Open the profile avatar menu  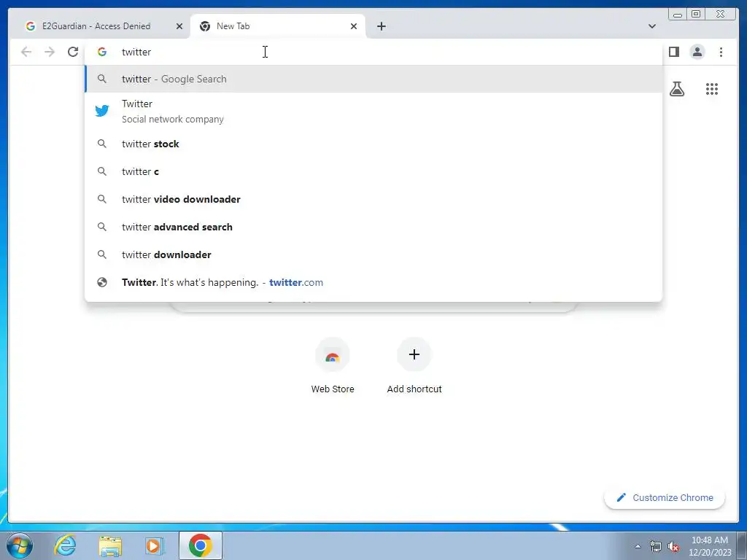(697, 52)
